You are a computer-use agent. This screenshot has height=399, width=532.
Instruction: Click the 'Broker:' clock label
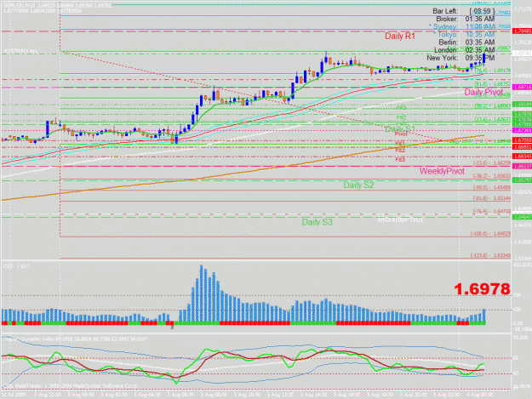pyautogui.click(x=447, y=19)
